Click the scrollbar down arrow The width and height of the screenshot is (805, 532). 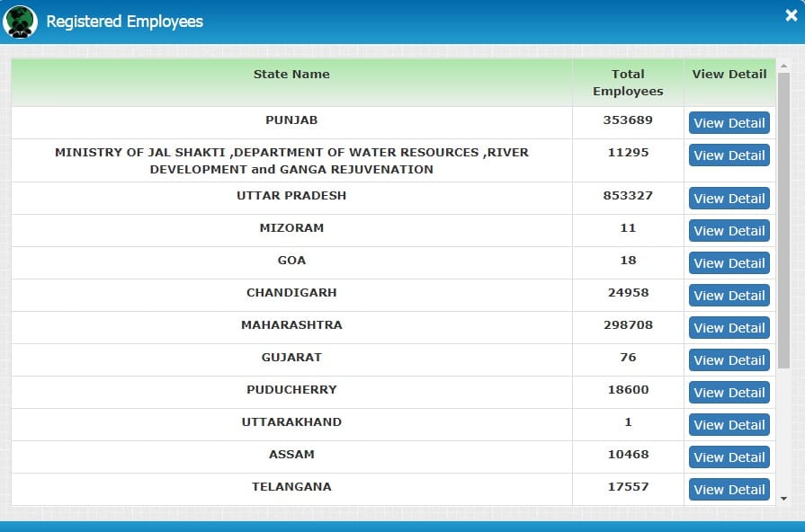click(783, 498)
